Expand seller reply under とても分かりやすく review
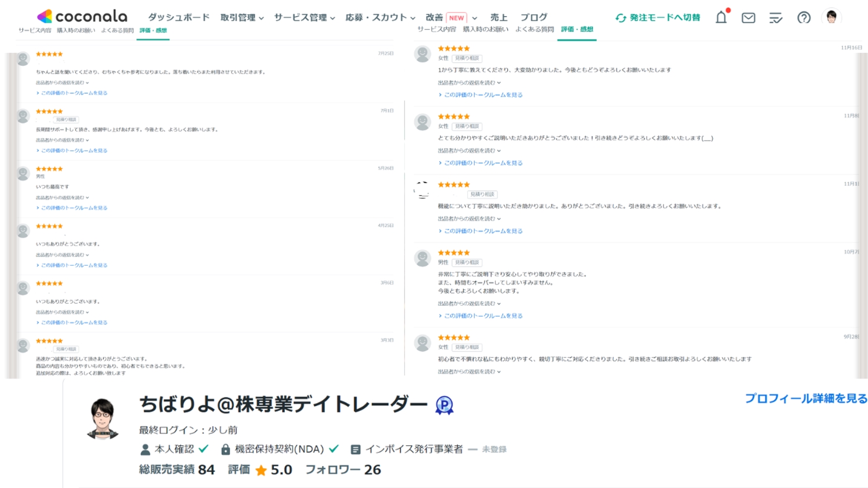868x488 pixels. (469, 151)
